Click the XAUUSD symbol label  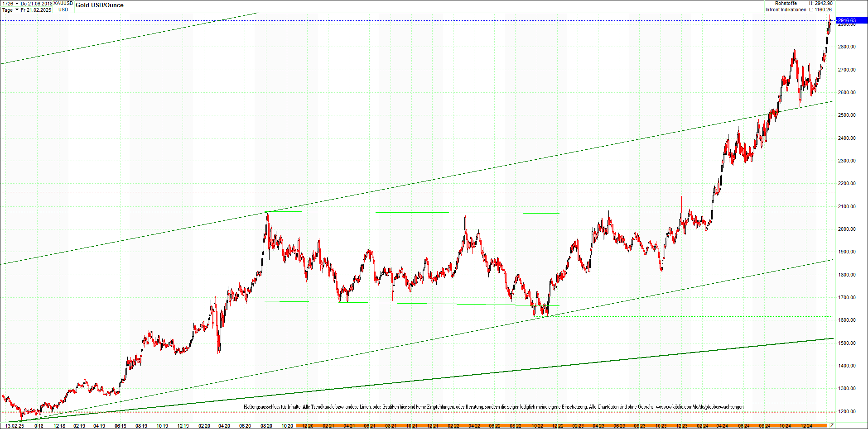[63, 3]
